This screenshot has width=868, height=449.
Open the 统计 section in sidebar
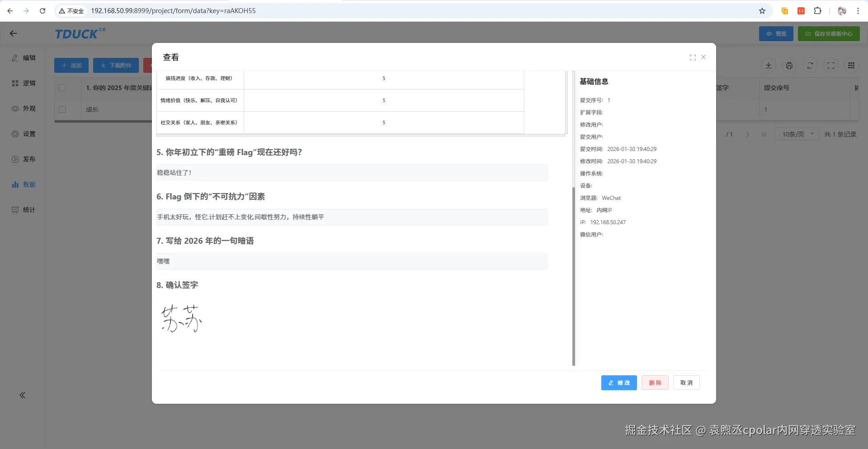pos(24,210)
